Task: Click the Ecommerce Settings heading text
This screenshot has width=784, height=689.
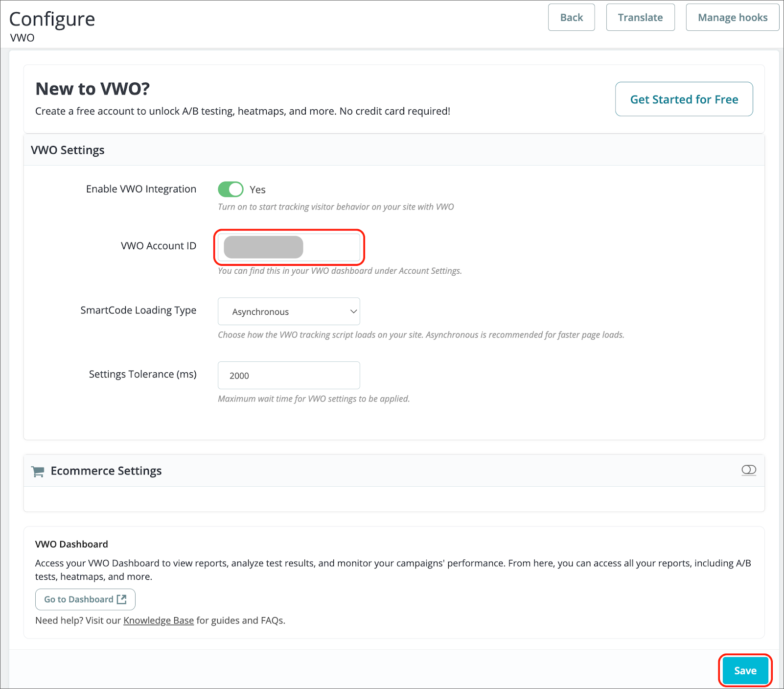Action: (106, 471)
